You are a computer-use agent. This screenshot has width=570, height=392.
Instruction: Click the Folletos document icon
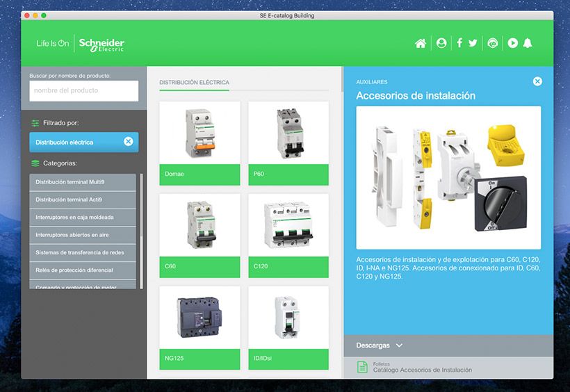[362, 366]
